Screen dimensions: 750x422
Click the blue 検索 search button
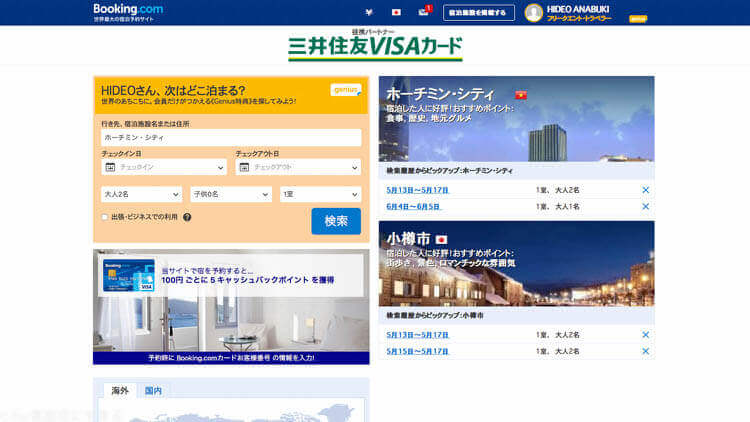coord(336,221)
